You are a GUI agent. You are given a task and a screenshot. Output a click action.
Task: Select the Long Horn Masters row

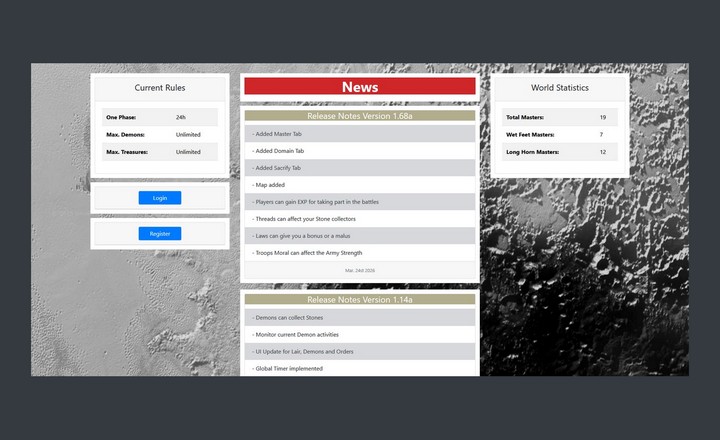[x=560, y=152]
